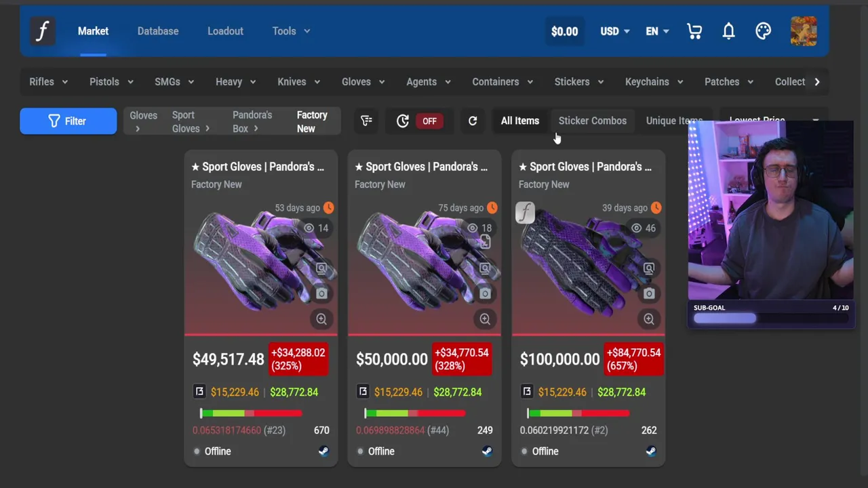
Task: Open the theme palette icon
Action: [x=763, y=31]
